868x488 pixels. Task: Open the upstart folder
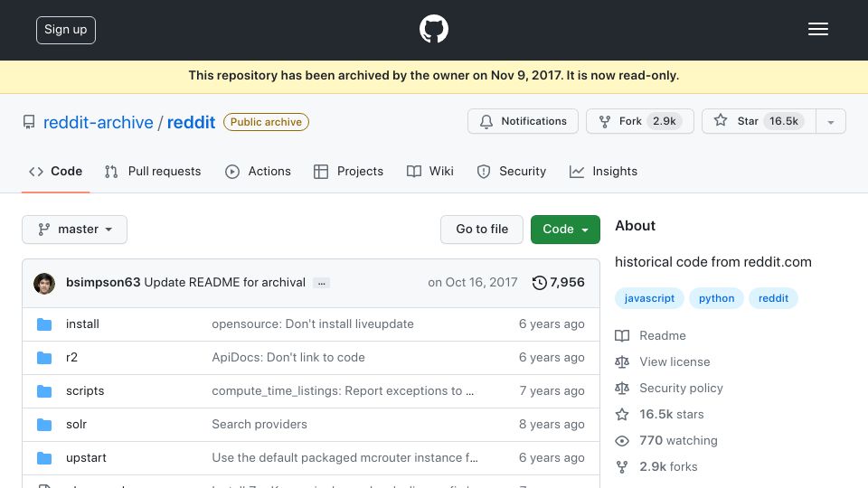coord(86,458)
